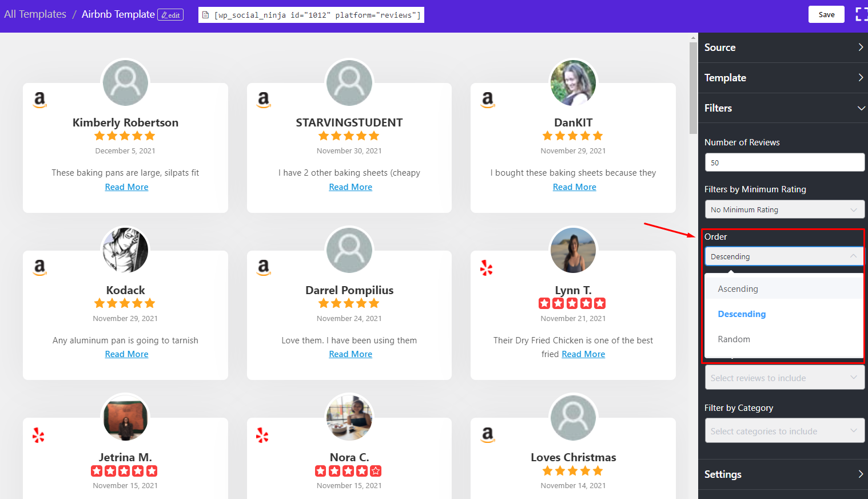Viewport: 868px width, 499px height.
Task: Open the Select categories to include dropdown
Action: tap(784, 431)
